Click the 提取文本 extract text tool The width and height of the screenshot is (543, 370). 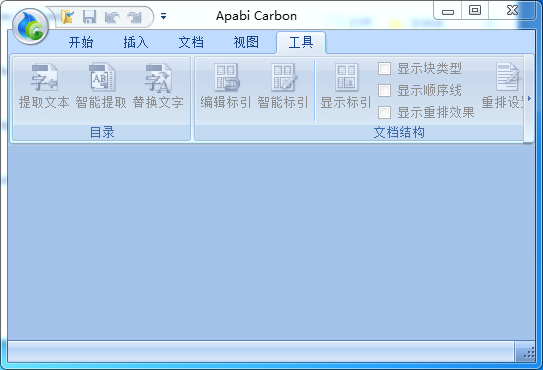pos(44,86)
